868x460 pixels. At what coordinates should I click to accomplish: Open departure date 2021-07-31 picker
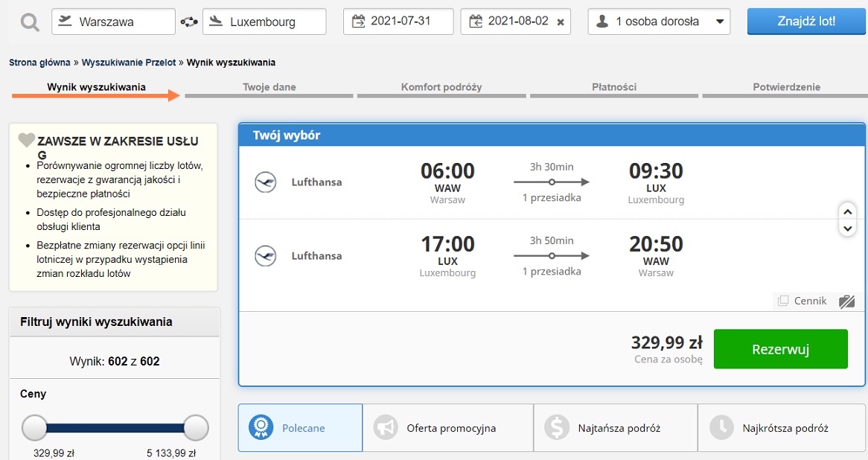(398, 22)
